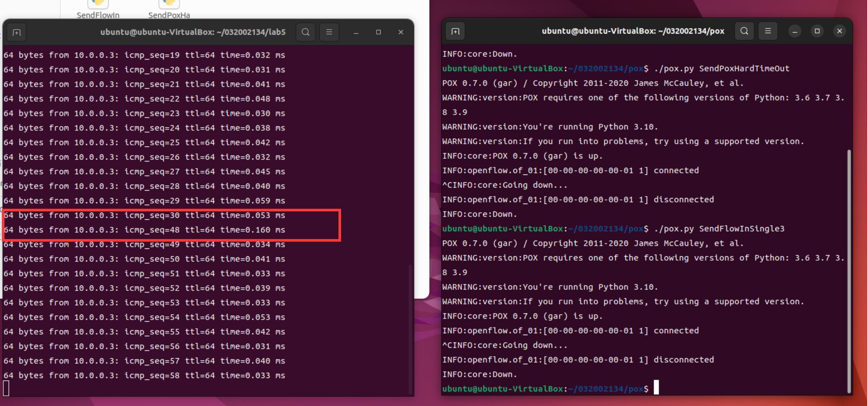Click the icmp_seq=19 ping line
Viewport: 868px width, 406px height.
pyautogui.click(x=144, y=55)
